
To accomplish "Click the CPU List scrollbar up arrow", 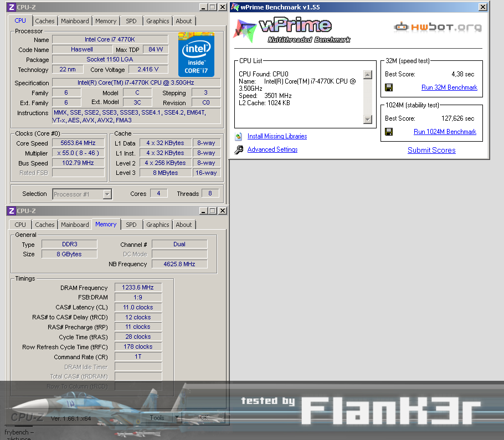I will pos(367,75).
